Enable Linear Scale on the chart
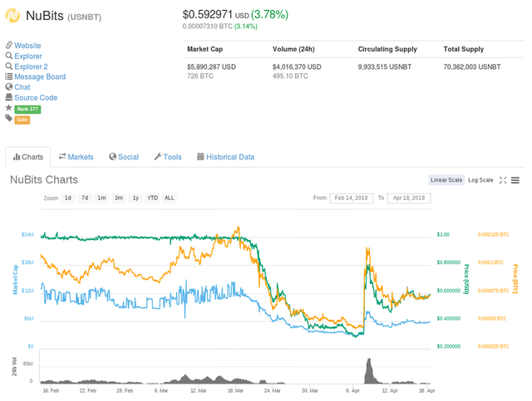The width and height of the screenshot is (532, 401). (446, 180)
